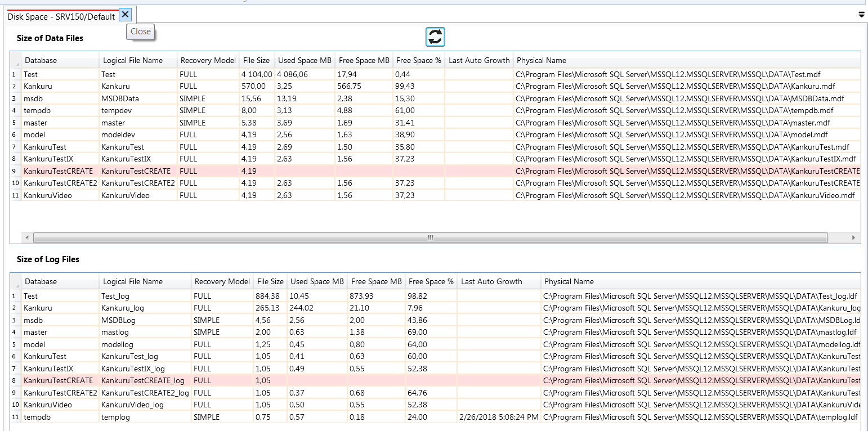868x431 pixels.
Task: Click Data Files Physical Name header
Action: (687, 60)
